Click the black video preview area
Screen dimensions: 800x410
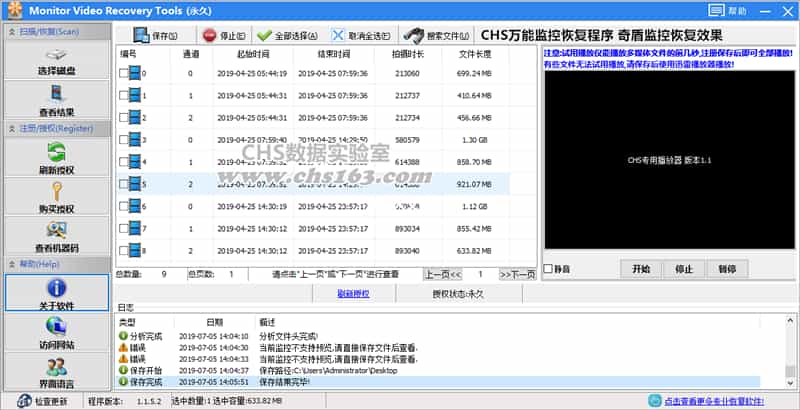[x=669, y=160]
